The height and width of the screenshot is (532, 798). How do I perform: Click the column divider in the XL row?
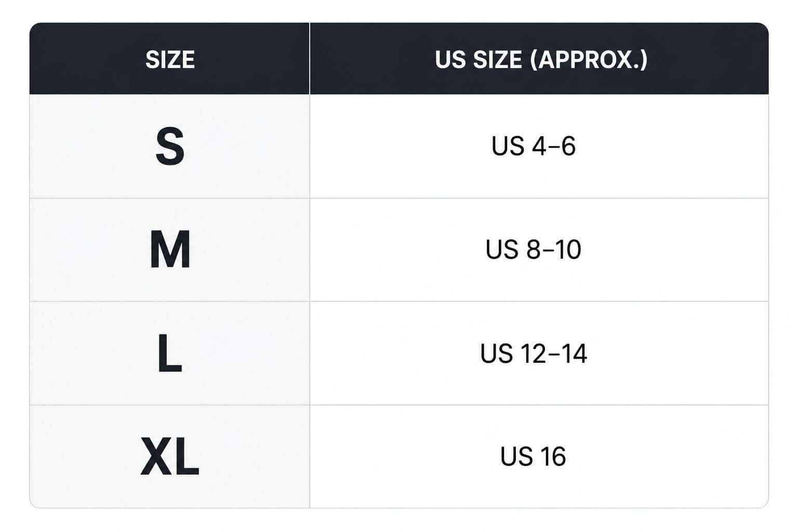click(310, 457)
